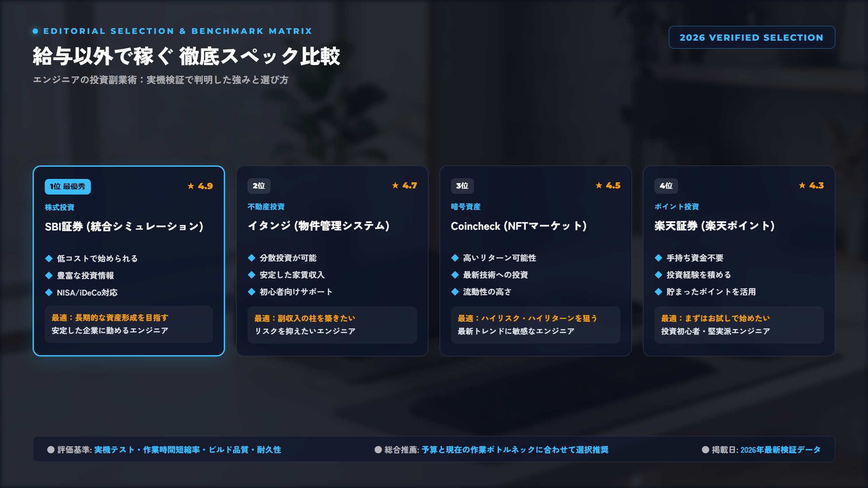The width and height of the screenshot is (868, 488).
Task: Click the 2026年最新検証データ text
Action: (x=781, y=450)
